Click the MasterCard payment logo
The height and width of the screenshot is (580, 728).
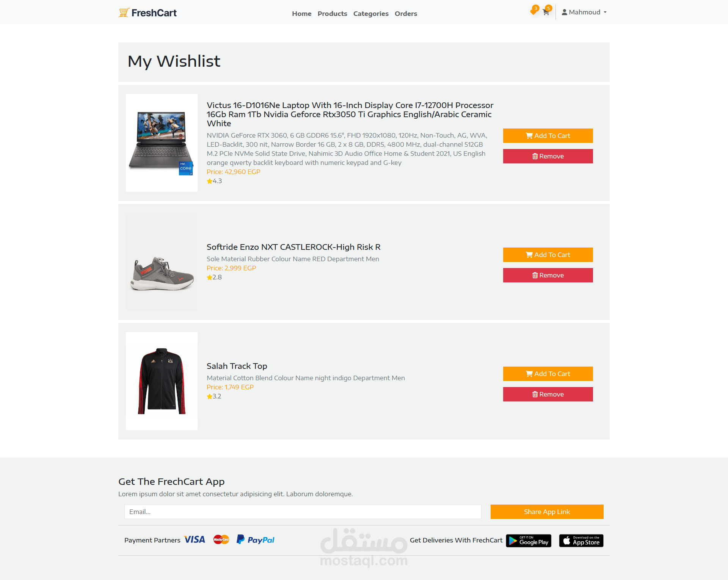(x=221, y=539)
